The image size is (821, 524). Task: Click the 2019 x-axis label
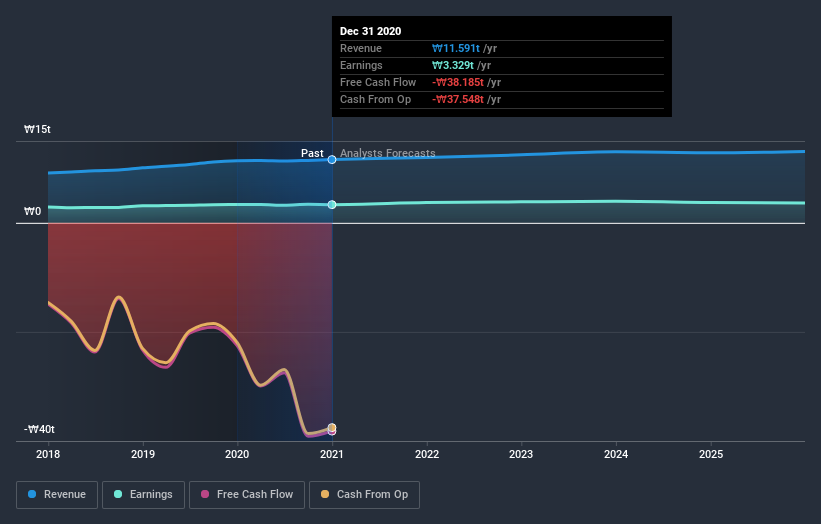[143, 454]
